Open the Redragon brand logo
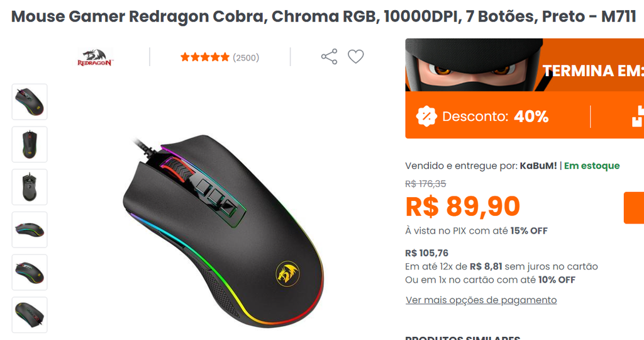Screen dimensions: 644x340 point(95,57)
